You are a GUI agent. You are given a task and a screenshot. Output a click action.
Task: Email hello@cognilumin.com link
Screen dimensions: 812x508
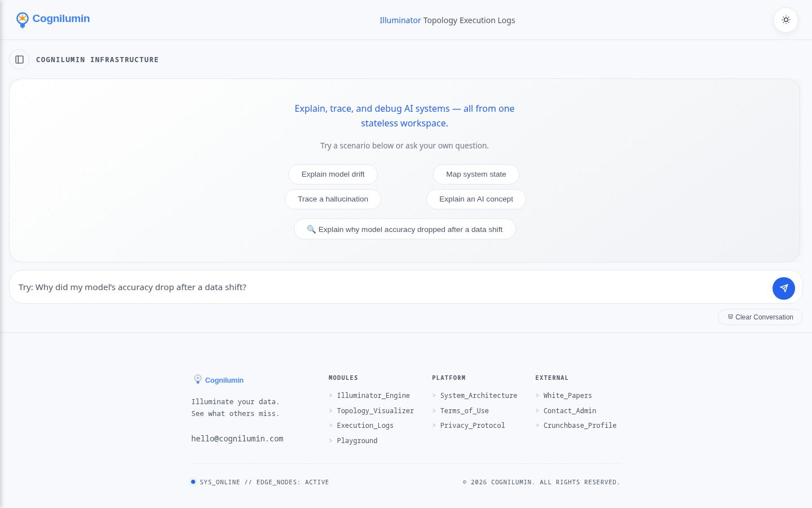click(x=237, y=439)
